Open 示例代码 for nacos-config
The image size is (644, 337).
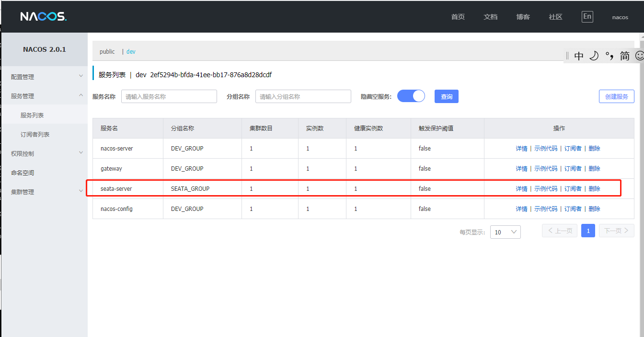click(546, 209)
